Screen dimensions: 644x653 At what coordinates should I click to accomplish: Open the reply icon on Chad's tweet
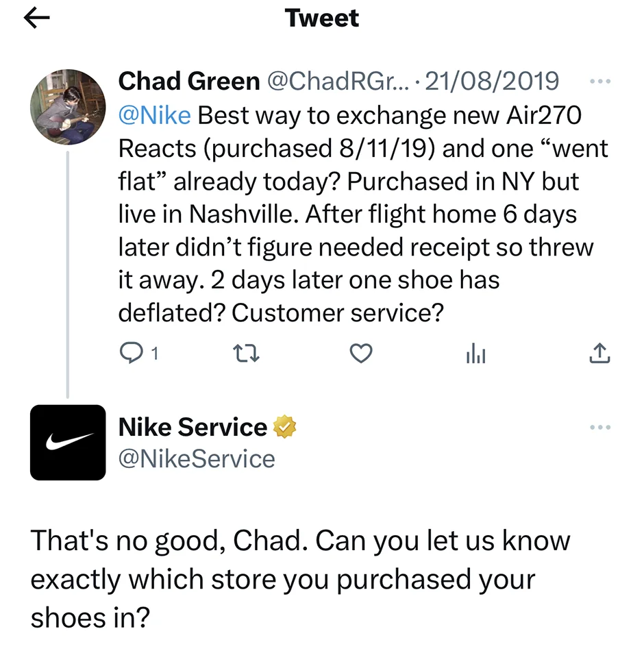pos(132,353)
